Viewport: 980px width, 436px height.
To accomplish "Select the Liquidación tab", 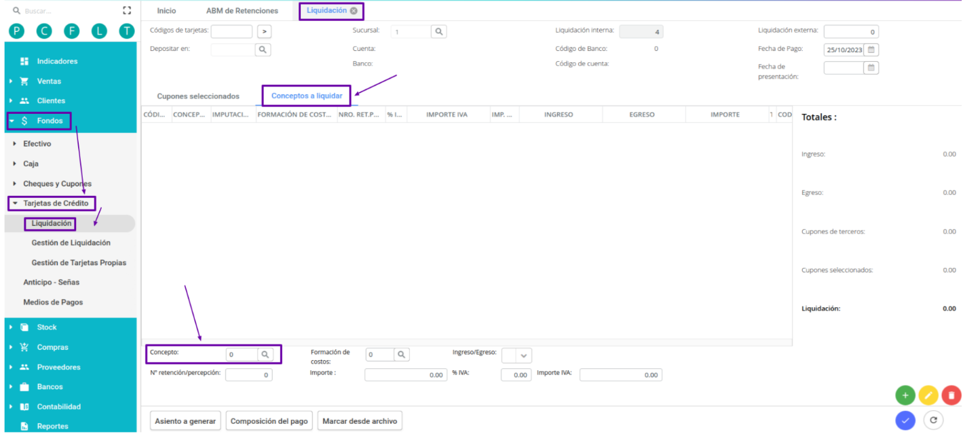I will click(326, 11).
